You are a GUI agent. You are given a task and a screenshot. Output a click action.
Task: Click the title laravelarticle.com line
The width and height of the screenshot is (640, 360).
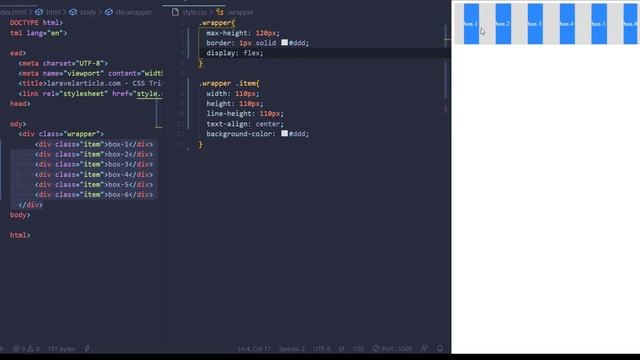point(90,83)
